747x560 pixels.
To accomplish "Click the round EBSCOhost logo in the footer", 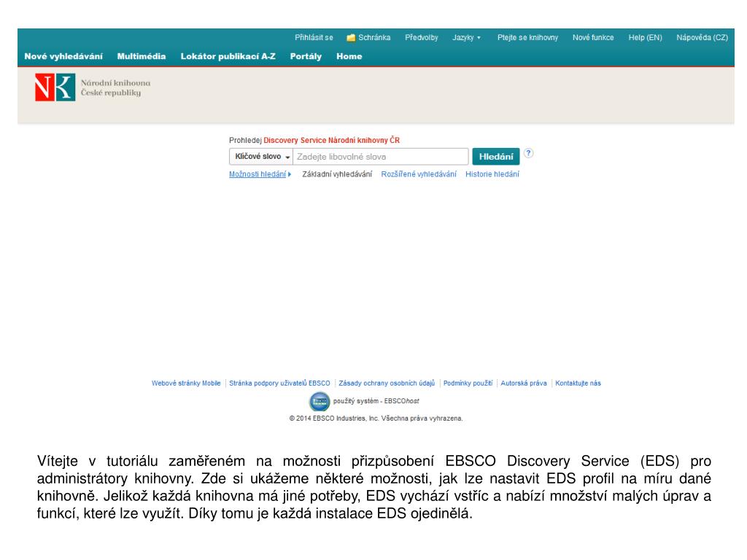I will (x=320, y=402).
